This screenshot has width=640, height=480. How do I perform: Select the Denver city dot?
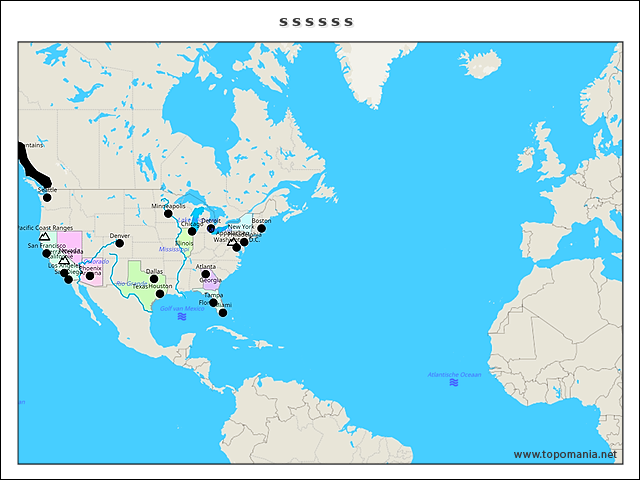[x=119, y=243]
